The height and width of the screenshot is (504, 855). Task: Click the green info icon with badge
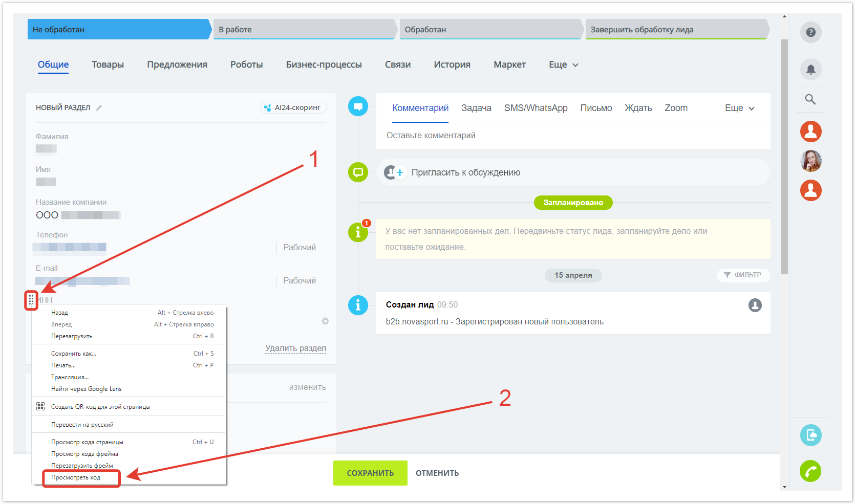[358, 232]
